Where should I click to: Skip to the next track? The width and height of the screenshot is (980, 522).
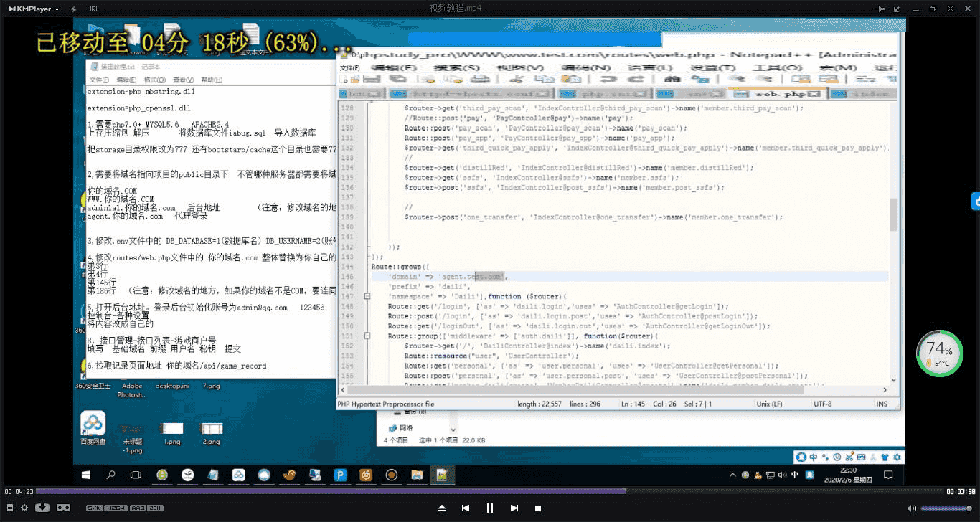coord(514,508)
